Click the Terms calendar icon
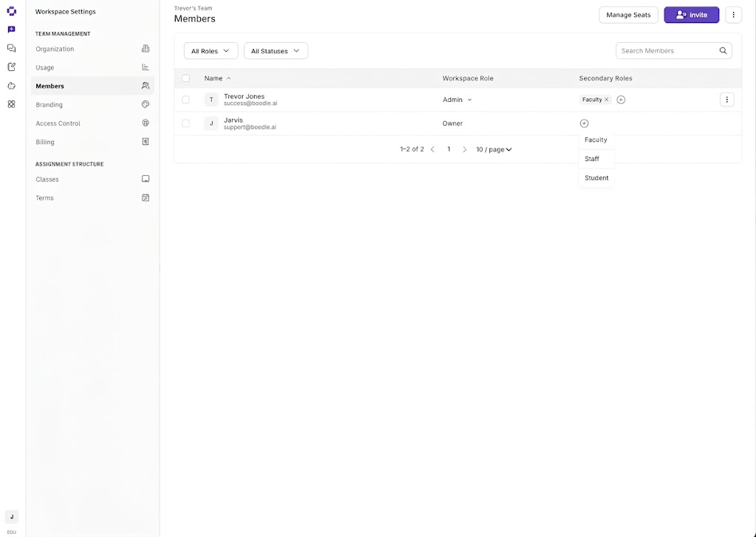 pos(145,198)
